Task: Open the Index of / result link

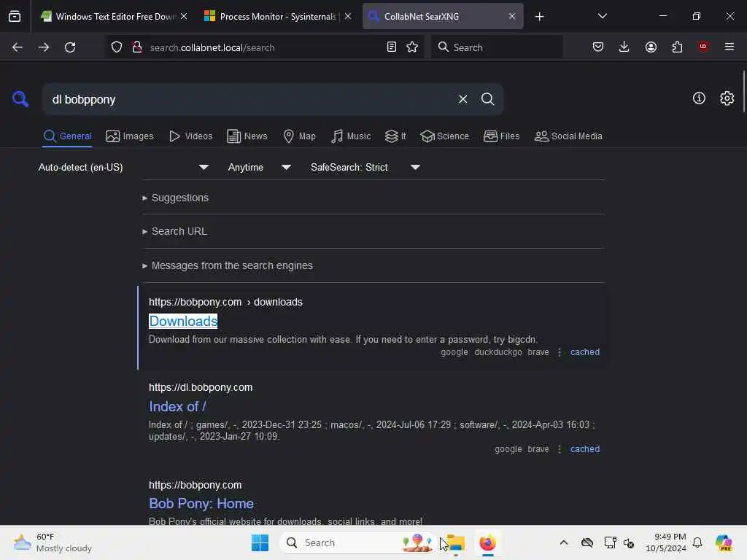Action: [x=177, y=406]
